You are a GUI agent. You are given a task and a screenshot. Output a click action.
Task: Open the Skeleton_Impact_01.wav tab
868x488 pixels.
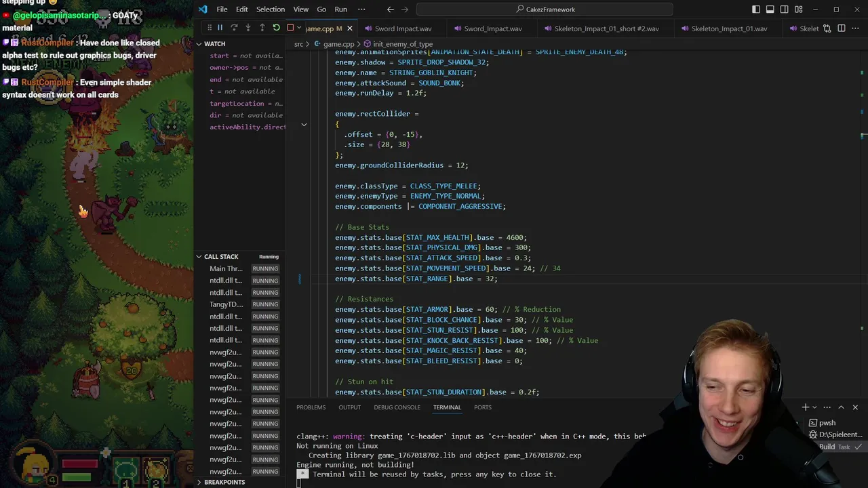click(x=730, y=28)
